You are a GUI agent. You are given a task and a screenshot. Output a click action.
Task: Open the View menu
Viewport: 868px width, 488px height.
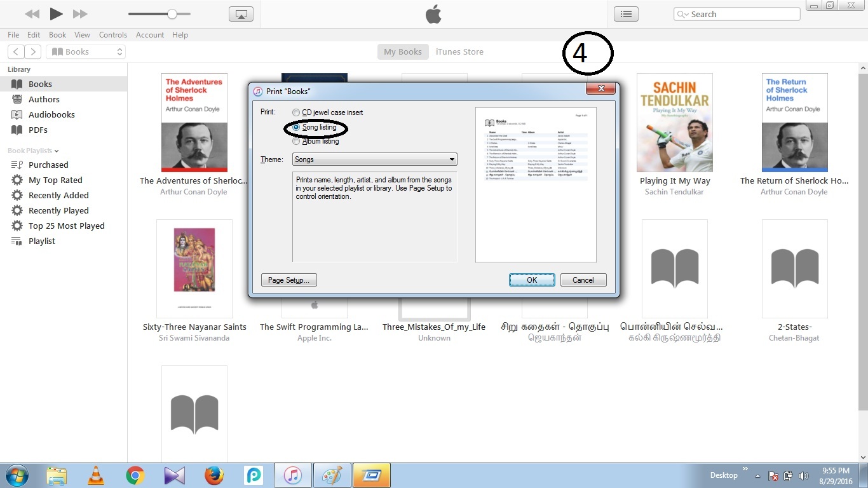82,35
